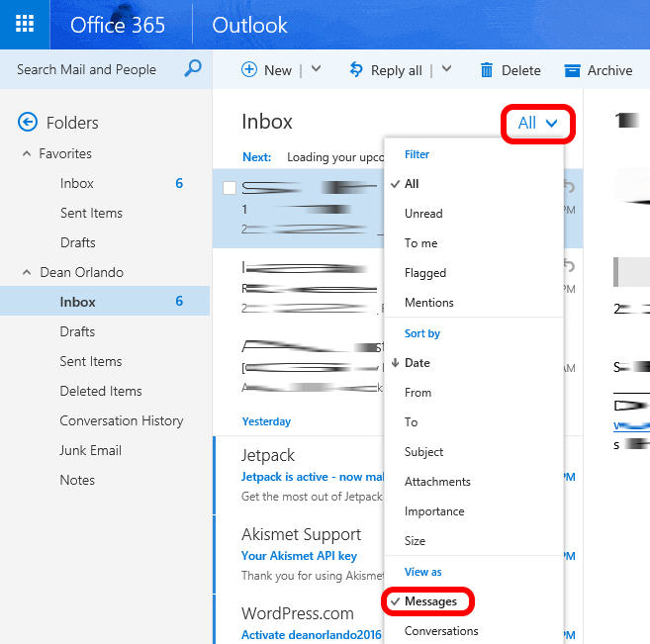Switch view to Conversations
This screenshot has width=650, height=644.
441,631
